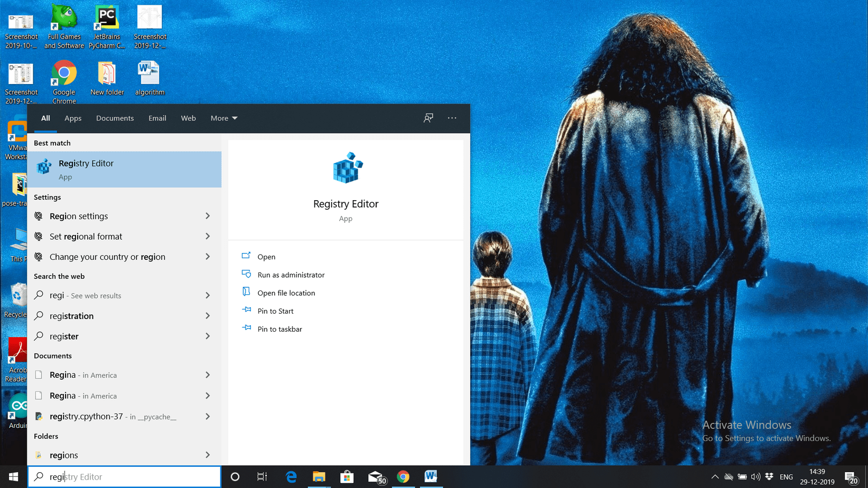The height and width of the screenshot is (488, 868).
Task: Open the Google Chrome desktop shortcut
Action: point(64,82)
